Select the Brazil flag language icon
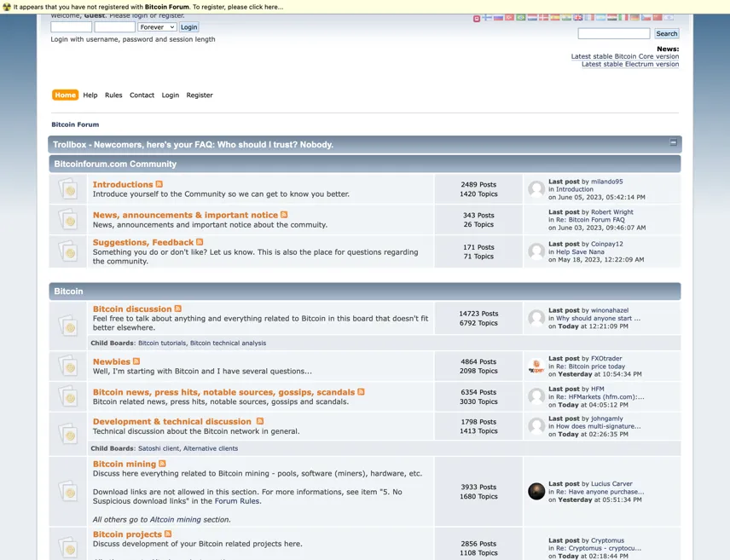 point(520,18)
